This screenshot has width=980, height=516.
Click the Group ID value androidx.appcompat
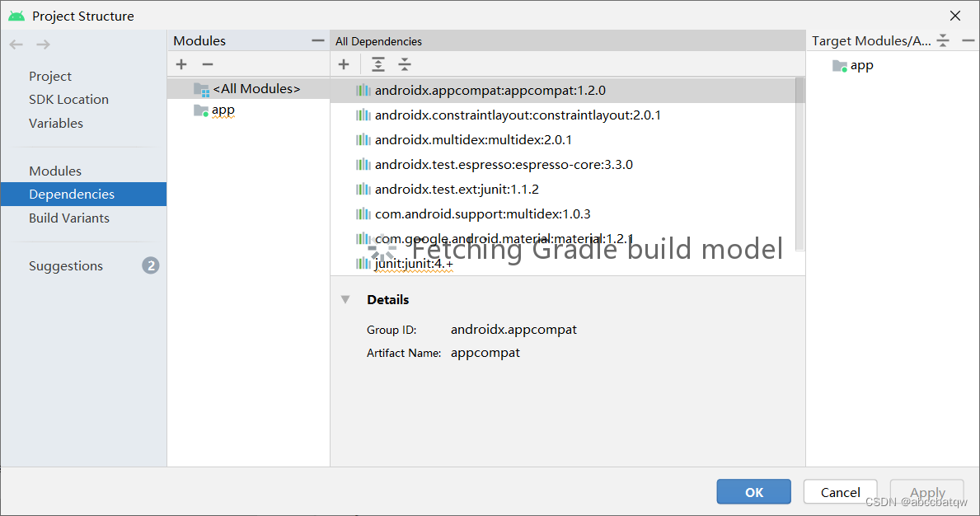513,329
